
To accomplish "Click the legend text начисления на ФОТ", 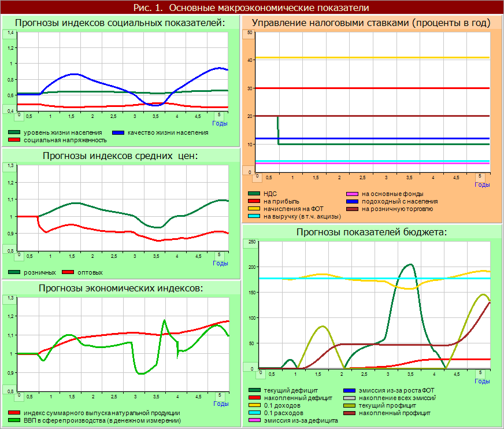I will pyautogui.click(x=294, y=209).
